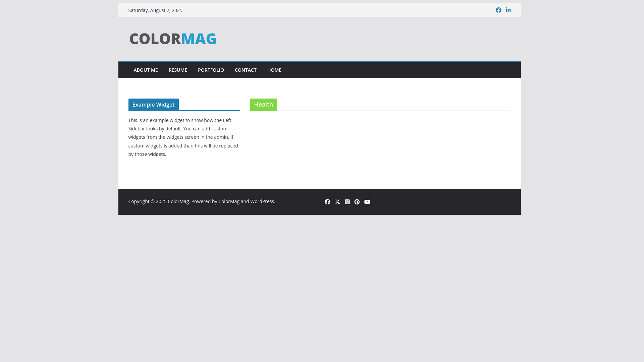This screenshot has width=644, height=362.
Task: Click the footer Facebook icon
Action: click(327, 202)
